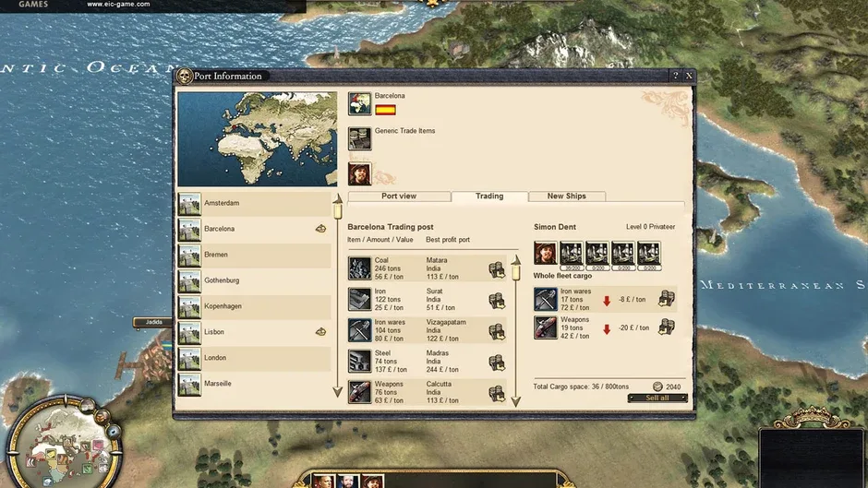Sell fleet Weapons via coin icon
This screenshot has width=868, height=488.
(667, 327)
